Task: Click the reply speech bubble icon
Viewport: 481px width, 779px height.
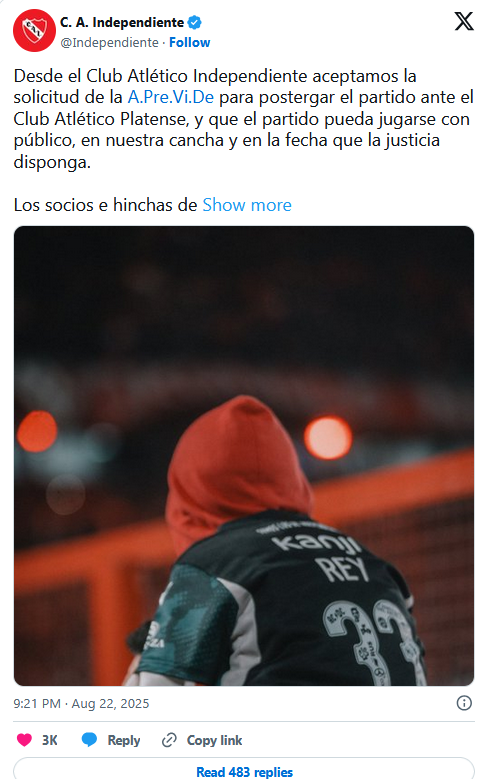Action: coord(89,740)
